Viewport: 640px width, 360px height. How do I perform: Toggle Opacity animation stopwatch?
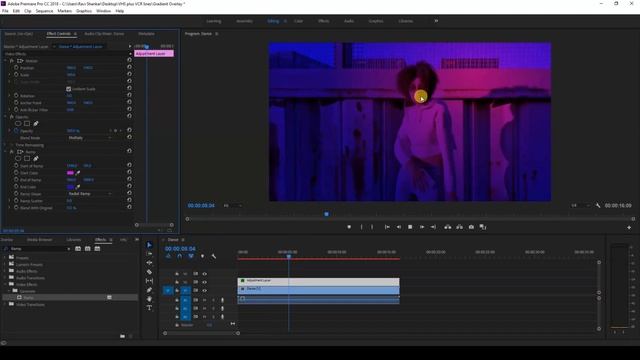16,131
